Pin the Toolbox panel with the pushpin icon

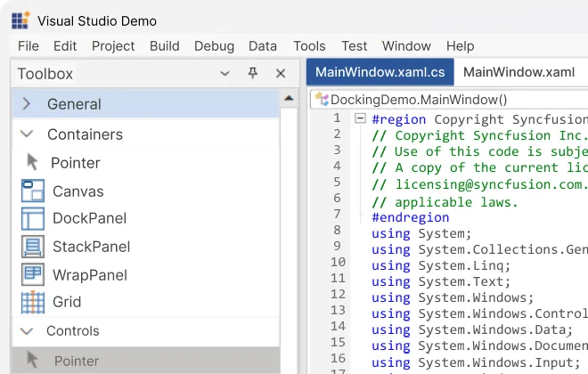[x=253, y=73]
